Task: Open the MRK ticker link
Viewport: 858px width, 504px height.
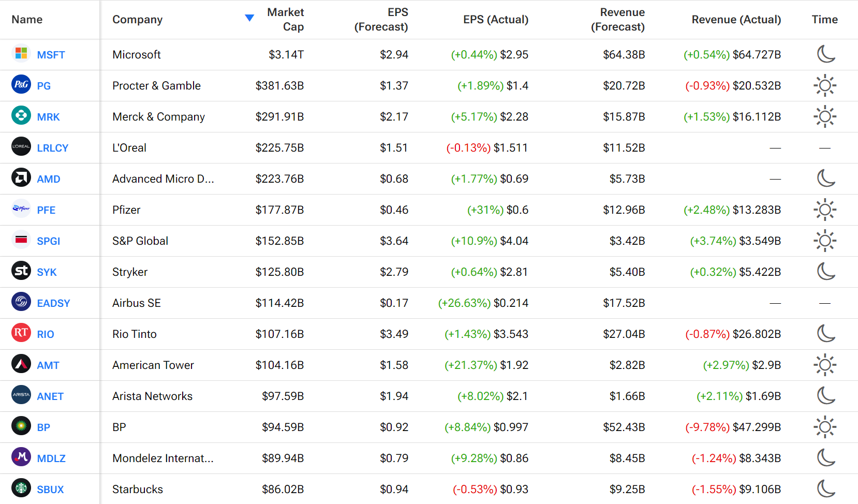Action: pyautogui.click(x=49, y=117)
